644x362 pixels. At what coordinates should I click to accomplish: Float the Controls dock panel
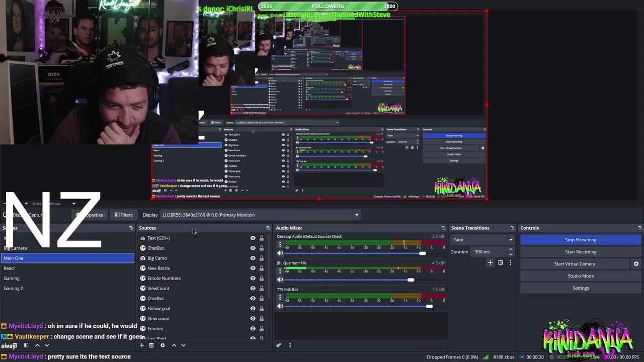pos(639,228)
